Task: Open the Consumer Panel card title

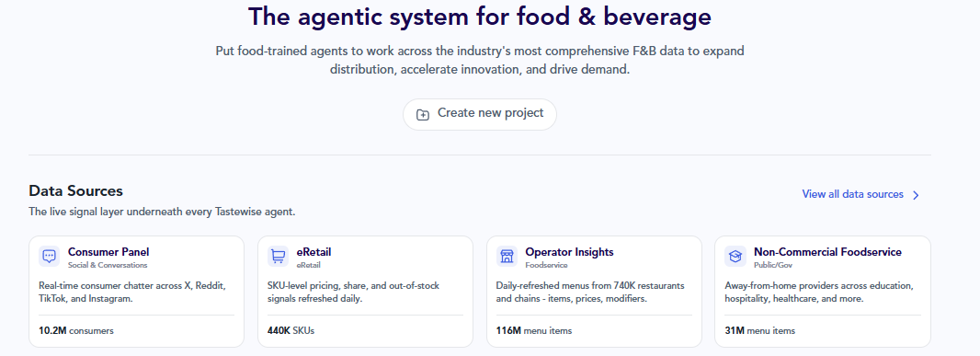Action: click(108, 252)
